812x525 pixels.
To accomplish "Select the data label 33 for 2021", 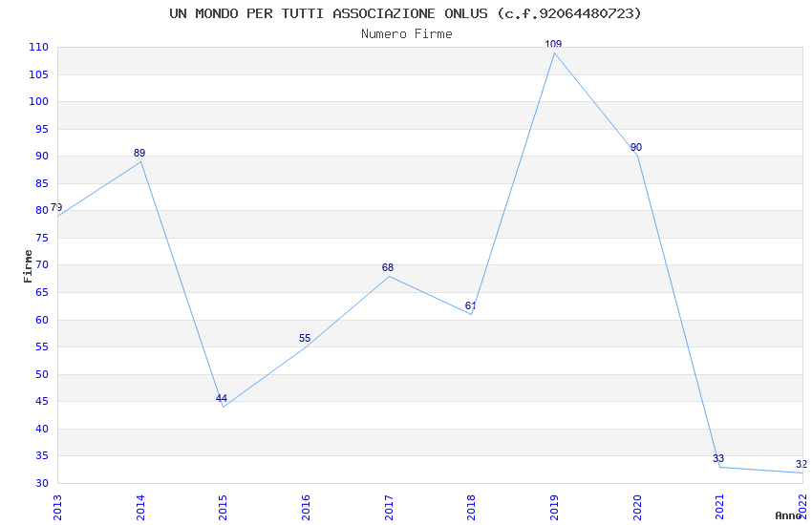I will pyautogui.click(x=718, y=458).
